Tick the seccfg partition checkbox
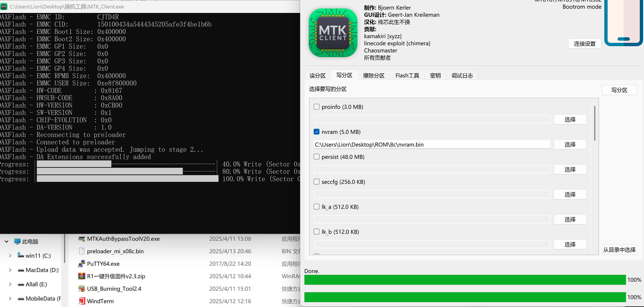 [x=317, y=182]
